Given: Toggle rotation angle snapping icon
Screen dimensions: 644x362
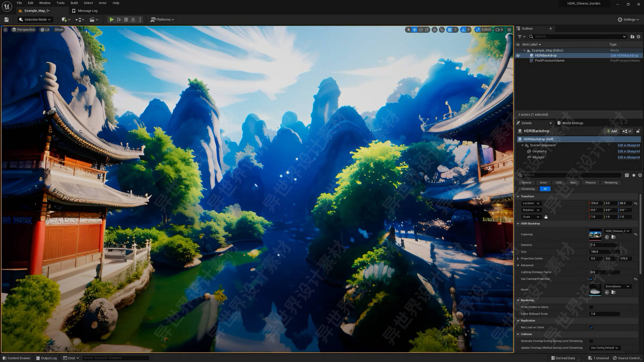Looking at the screenshot, I should [x=464, y=30].
